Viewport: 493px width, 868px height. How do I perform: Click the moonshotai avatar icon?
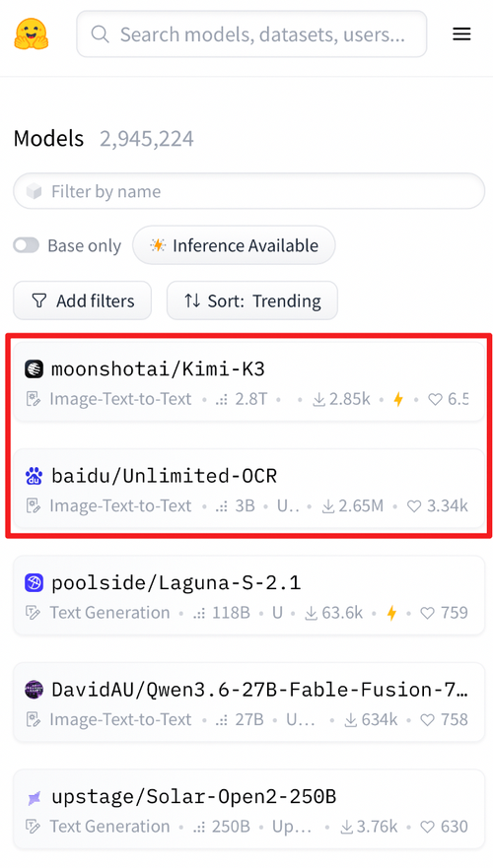point(34,369)
